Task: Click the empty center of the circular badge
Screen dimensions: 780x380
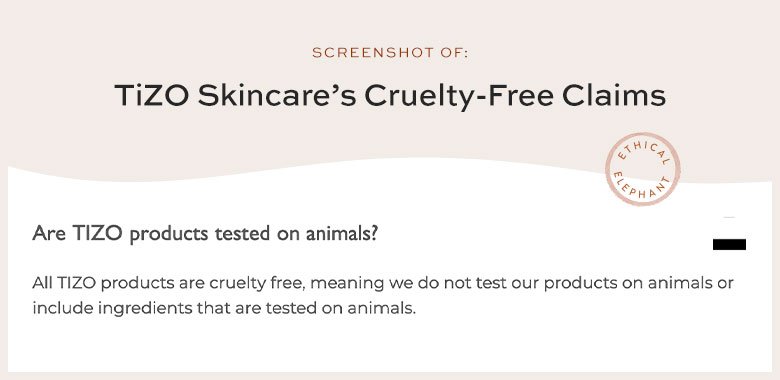Action: 642,170
